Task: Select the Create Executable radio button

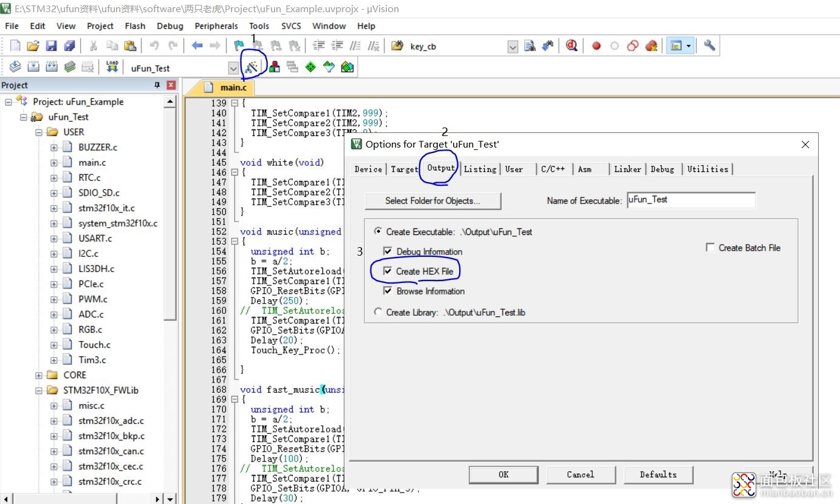Action: [x=378, y=232]
